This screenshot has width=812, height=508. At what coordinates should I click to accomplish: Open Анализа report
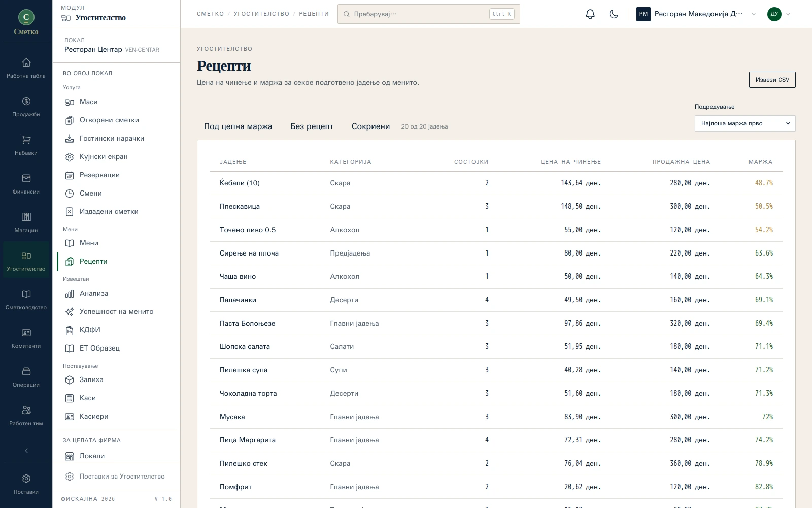pos(117,294)
